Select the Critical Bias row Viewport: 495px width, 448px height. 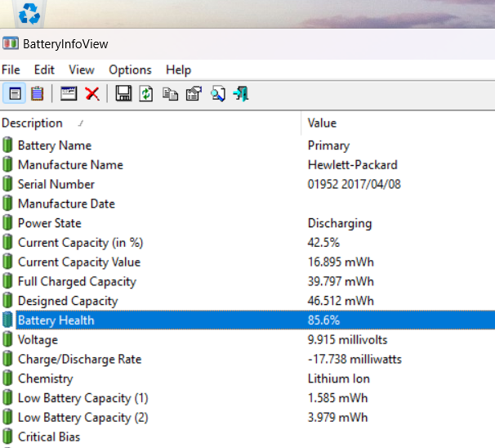point(247,437)
